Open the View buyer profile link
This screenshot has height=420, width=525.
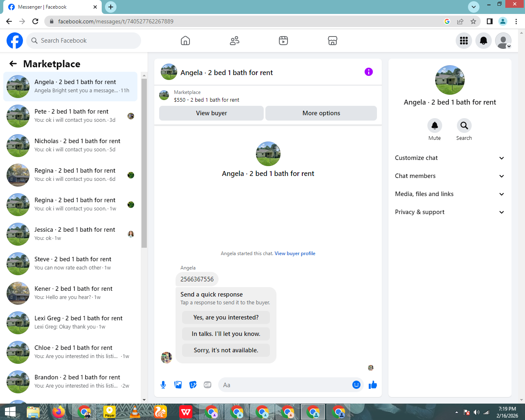pyautogui.click(x=295, y=253)
